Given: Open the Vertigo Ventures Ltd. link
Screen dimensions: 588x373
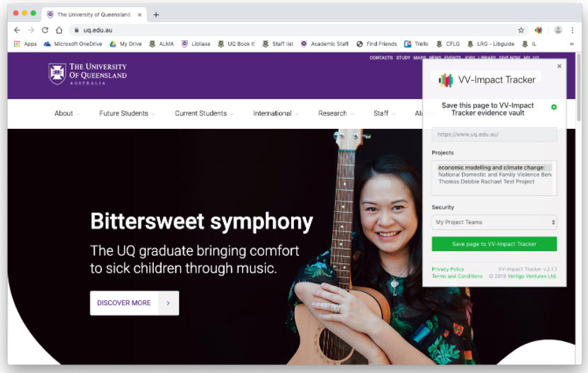Looking at the screenshot, I should tap(532, 276).
